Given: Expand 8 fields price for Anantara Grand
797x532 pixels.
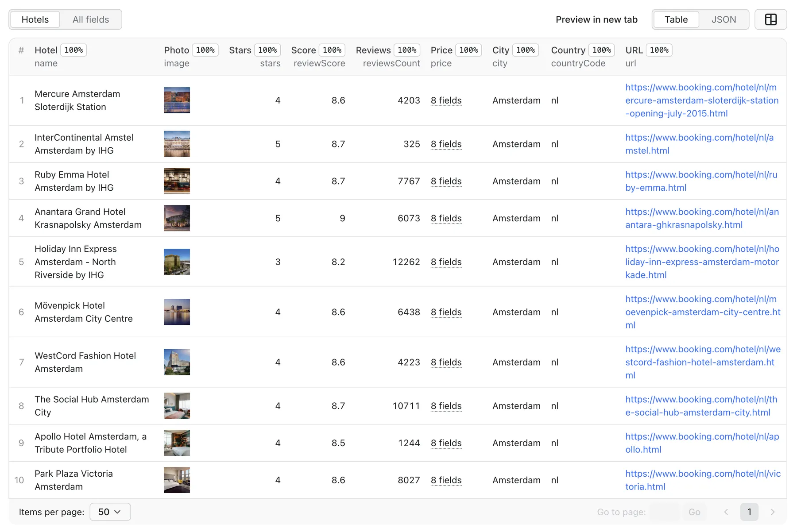Looking at the screenshot, I should coord(446,218).
